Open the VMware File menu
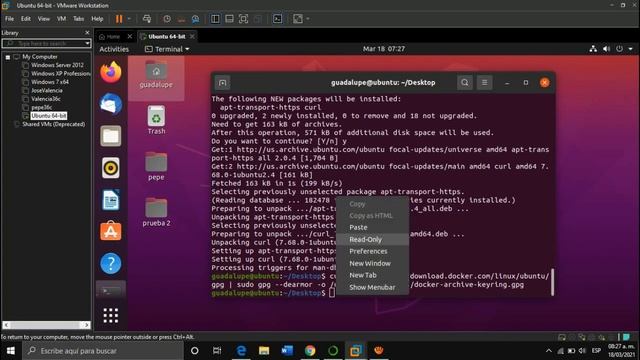Image resolution: width=640 pixels, height=360 pixels. (x=9, y=19)
